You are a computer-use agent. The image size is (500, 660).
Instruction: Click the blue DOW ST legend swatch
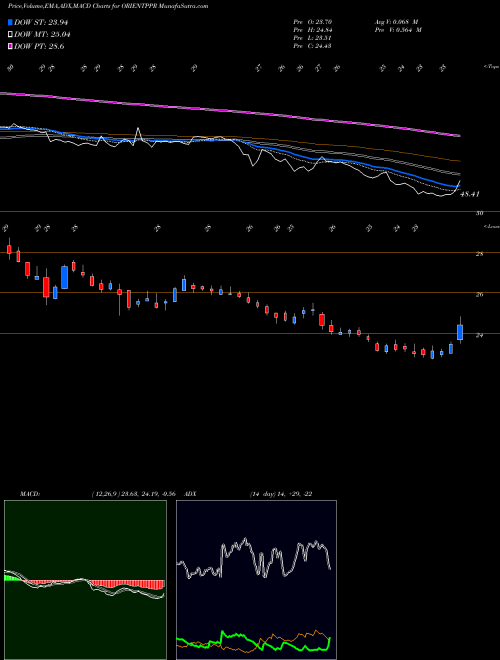[x=10, y=22]
